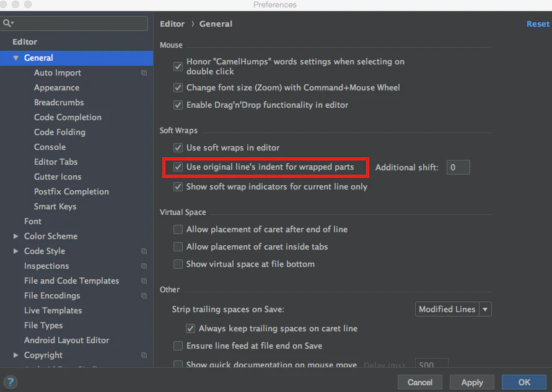Check Show virtual space at file bottom

pos(178,264)
